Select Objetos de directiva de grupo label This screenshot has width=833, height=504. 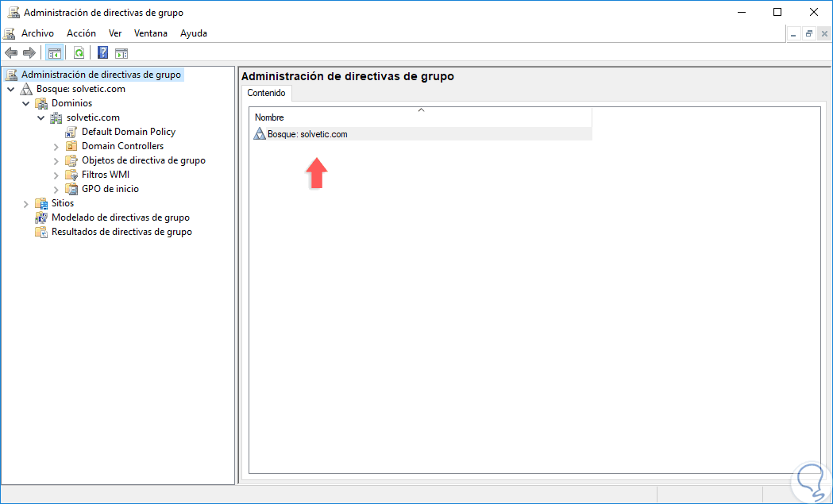pos(144,160)
